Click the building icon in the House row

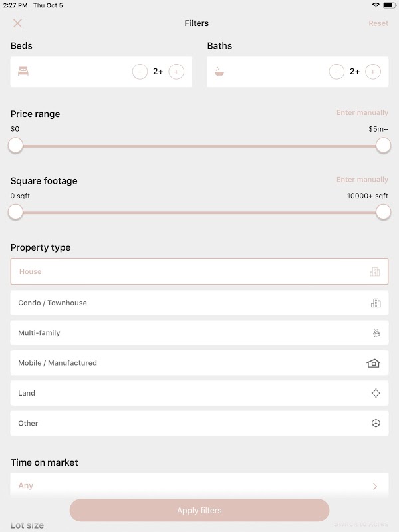(x=375, y=272)
